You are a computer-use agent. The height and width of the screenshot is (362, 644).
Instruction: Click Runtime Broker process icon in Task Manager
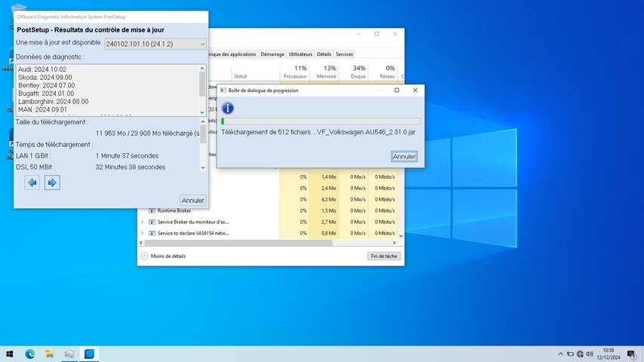[x=152, y=211]
